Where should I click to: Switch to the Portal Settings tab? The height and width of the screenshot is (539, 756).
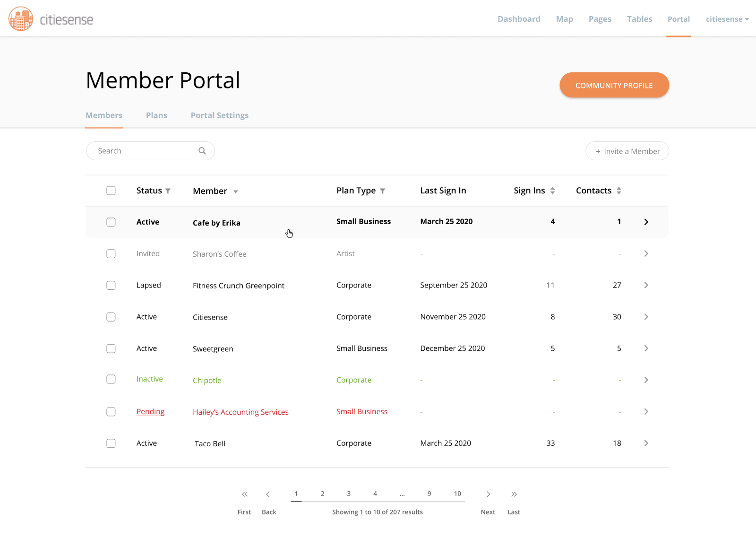pos(220,115)
